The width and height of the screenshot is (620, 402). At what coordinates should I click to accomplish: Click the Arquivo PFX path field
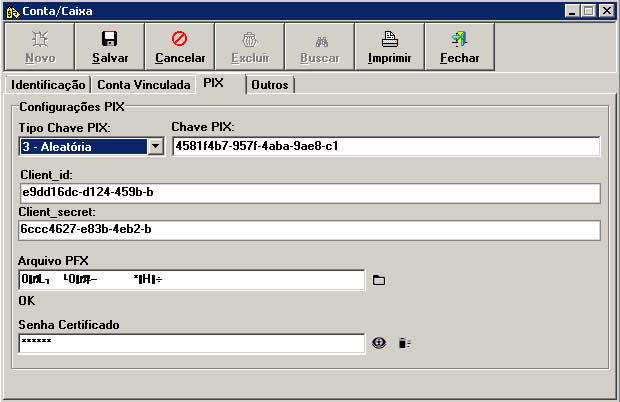pyautogui.click(x=191, y=280)
